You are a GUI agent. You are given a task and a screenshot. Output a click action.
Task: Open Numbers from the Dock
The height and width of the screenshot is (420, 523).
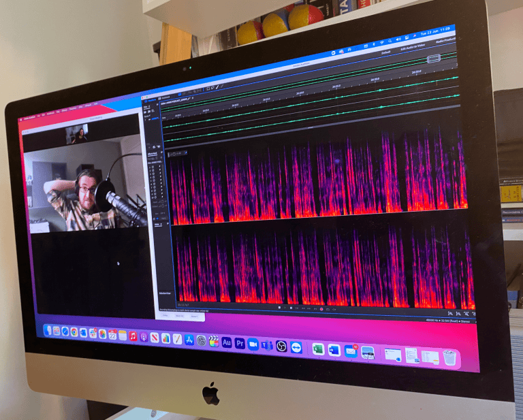tap(165, 338)
